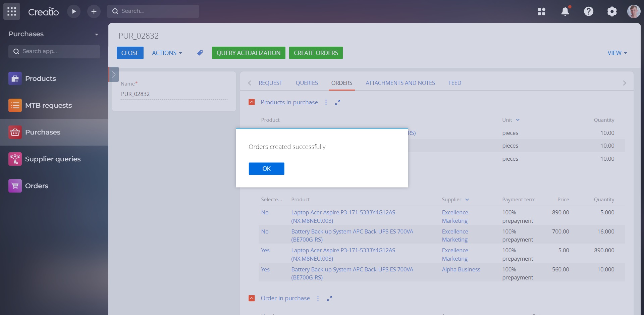Open the Actions dropdown
This screenshot has width=644, height=315.
click(x=167, y=53)
